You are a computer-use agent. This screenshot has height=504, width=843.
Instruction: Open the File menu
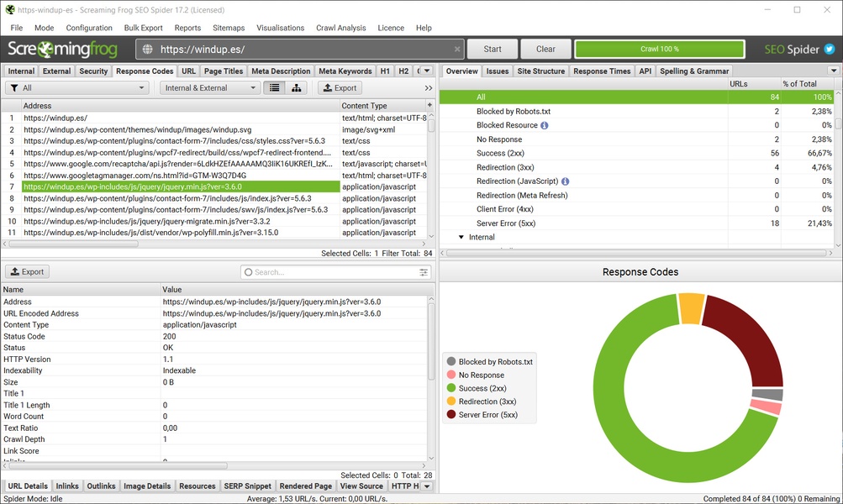tap(17, 28)
